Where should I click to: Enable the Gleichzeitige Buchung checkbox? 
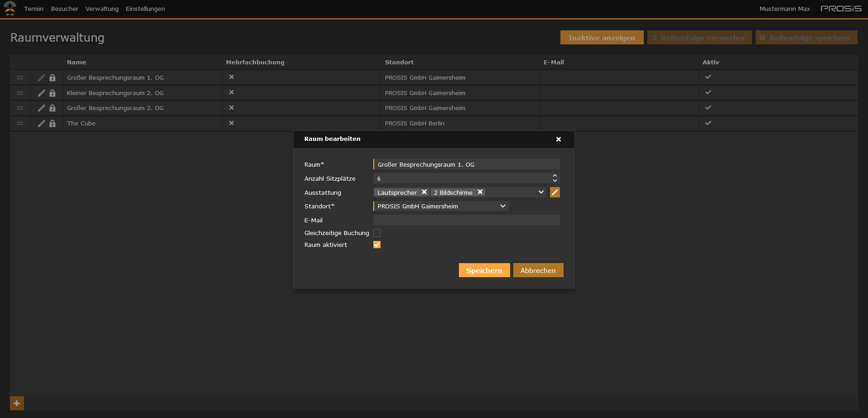coord(377,233)
